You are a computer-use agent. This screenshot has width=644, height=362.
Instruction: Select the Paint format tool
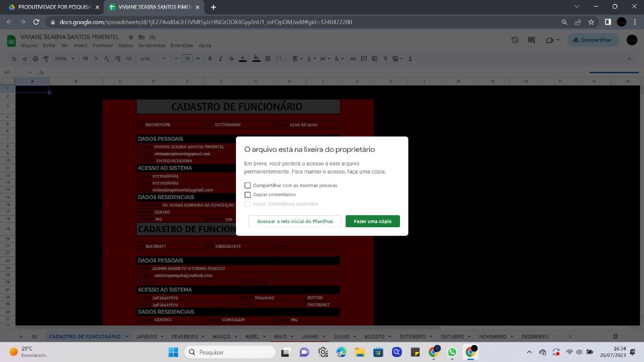pos(46,59)
